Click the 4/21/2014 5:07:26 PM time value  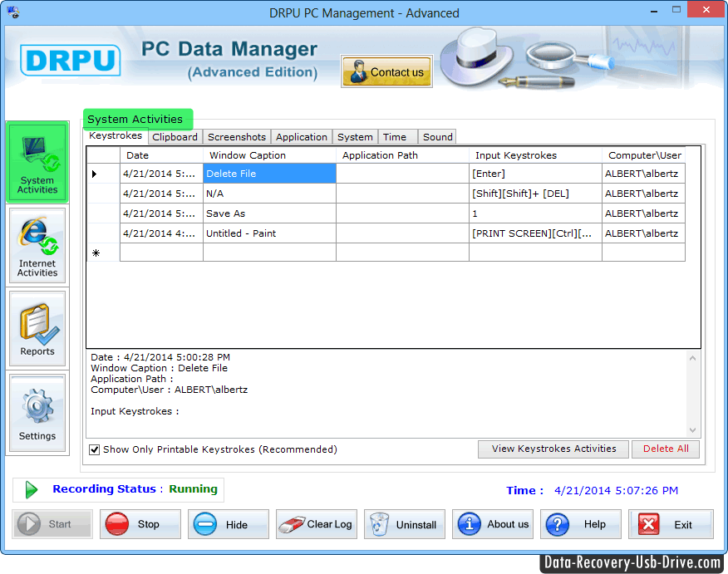point(616,490)
